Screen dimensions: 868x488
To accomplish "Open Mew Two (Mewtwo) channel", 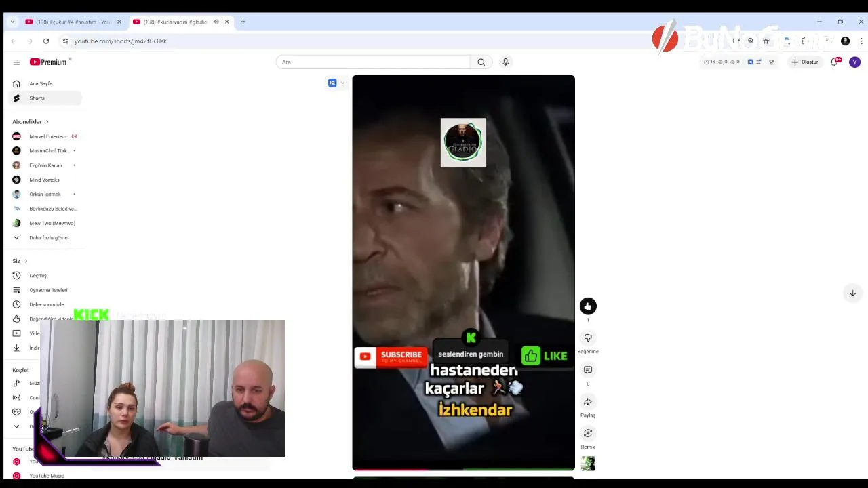I will (45, 223).
